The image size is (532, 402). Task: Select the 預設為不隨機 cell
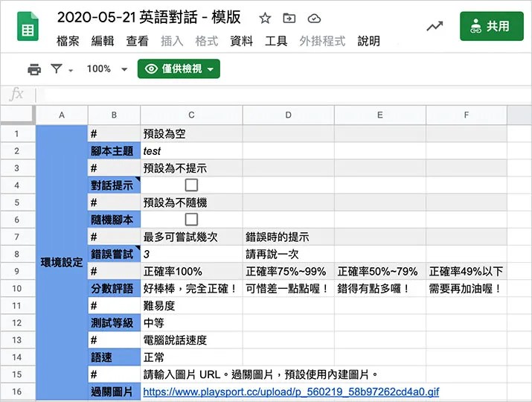[191, 202]
